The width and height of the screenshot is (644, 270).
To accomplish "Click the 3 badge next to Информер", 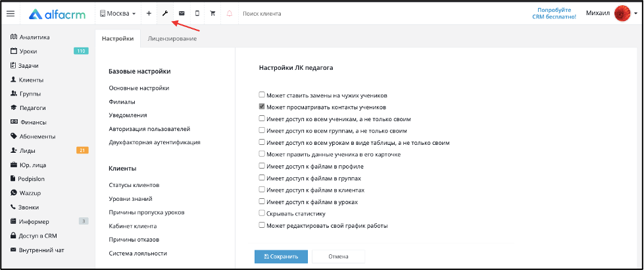I will tap(84, 222).
